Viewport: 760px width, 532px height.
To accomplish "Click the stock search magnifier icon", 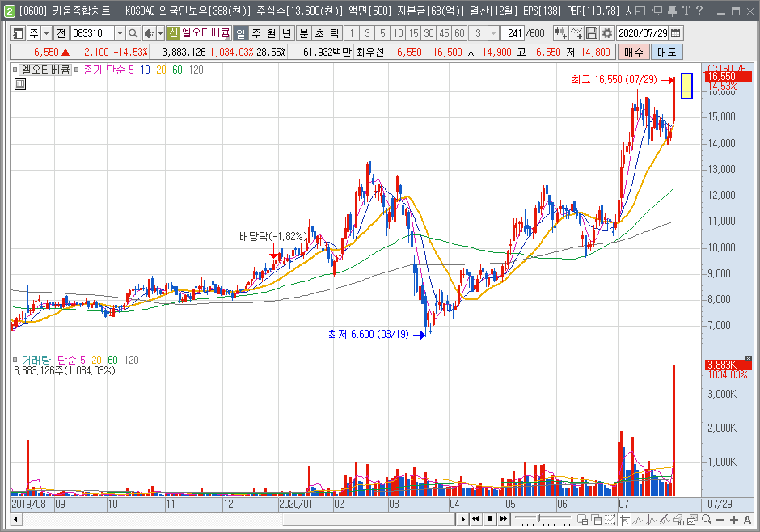I will pyautogui.click(x=133, y=33).
